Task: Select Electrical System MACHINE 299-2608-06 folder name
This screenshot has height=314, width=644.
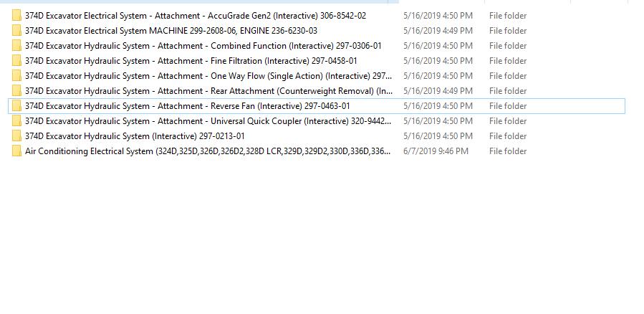Action: 171,31
